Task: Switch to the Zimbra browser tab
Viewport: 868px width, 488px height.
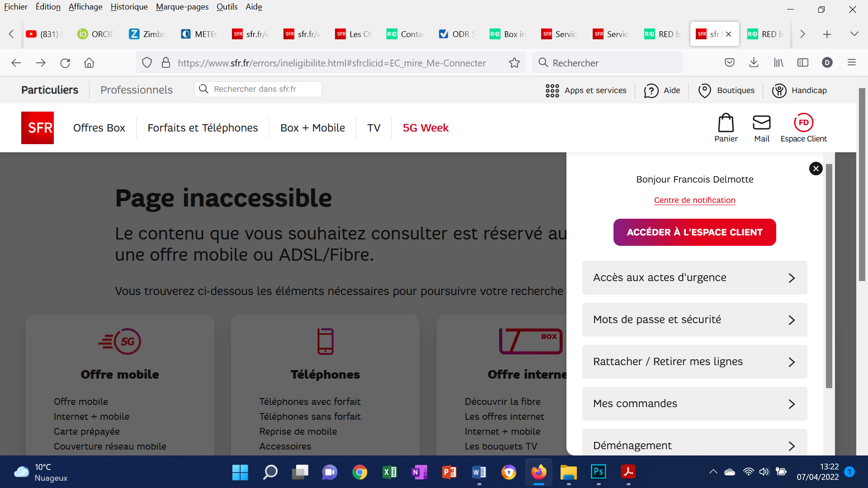Action: [x=147, y=34]
